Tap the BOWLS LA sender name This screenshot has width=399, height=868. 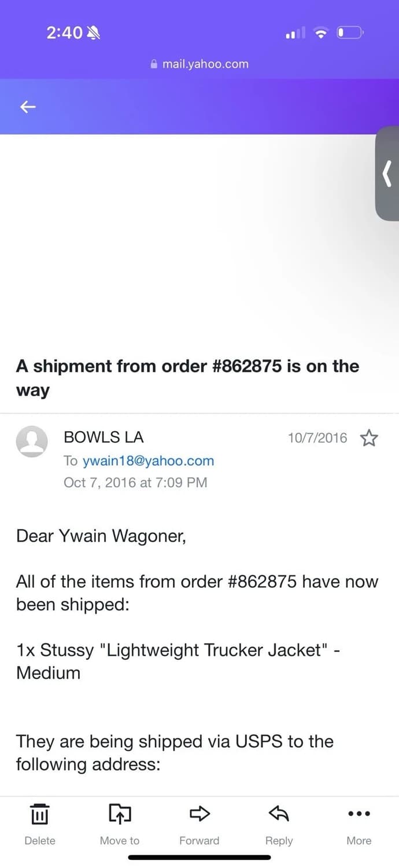[104, 438]
